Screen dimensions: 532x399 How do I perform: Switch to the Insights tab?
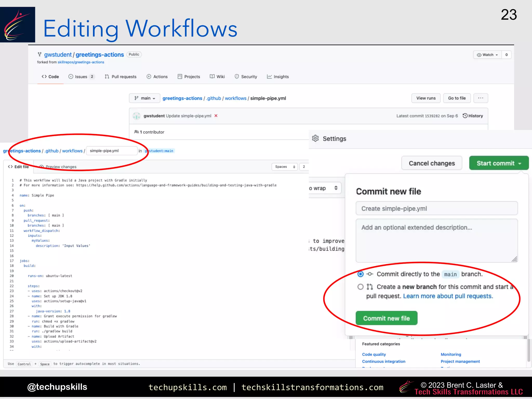278,77
